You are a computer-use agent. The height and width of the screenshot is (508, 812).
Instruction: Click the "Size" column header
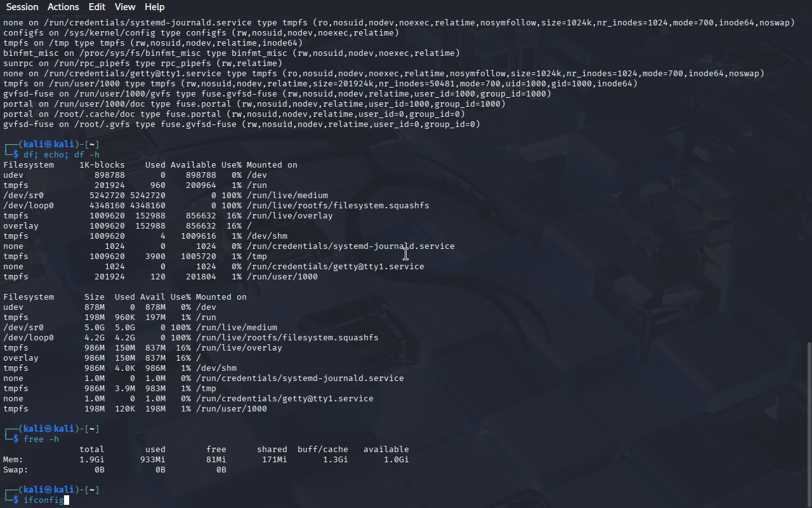tap(94, 297)
